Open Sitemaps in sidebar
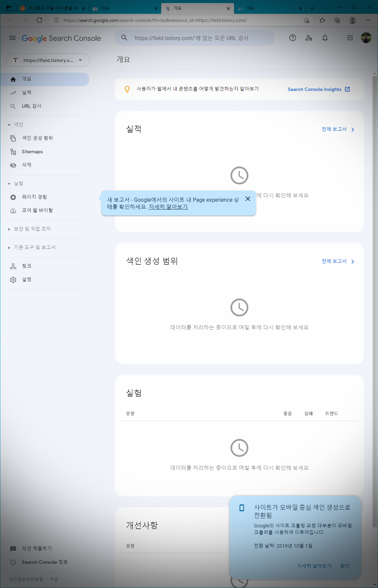Screen dimensions: 378x588 pos(45,152)
